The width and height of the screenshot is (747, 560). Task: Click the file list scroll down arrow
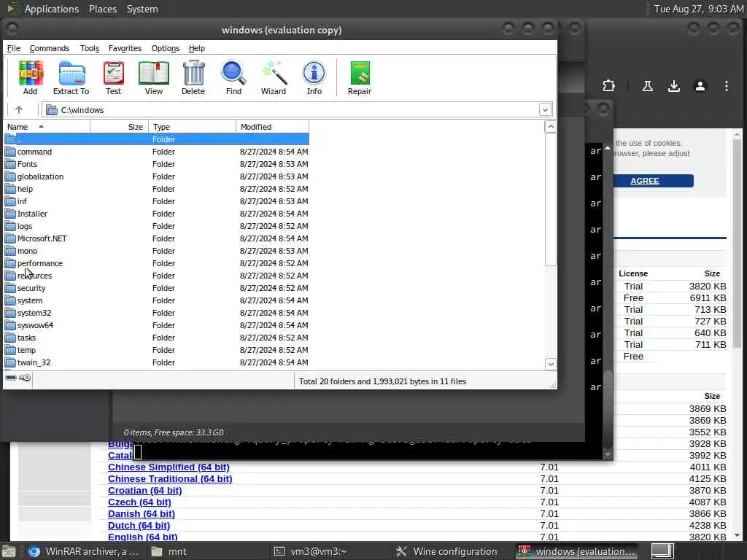pyautogui.click(x=551, y=364)
